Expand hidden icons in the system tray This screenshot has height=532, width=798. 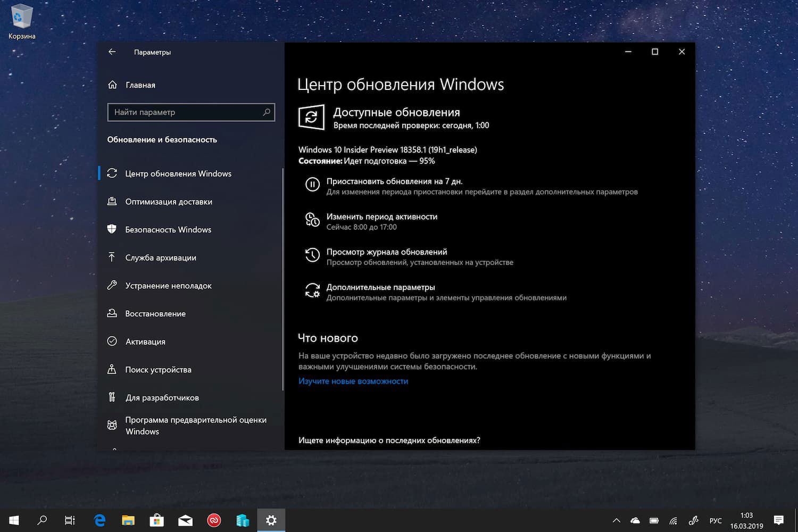[616, 520]
